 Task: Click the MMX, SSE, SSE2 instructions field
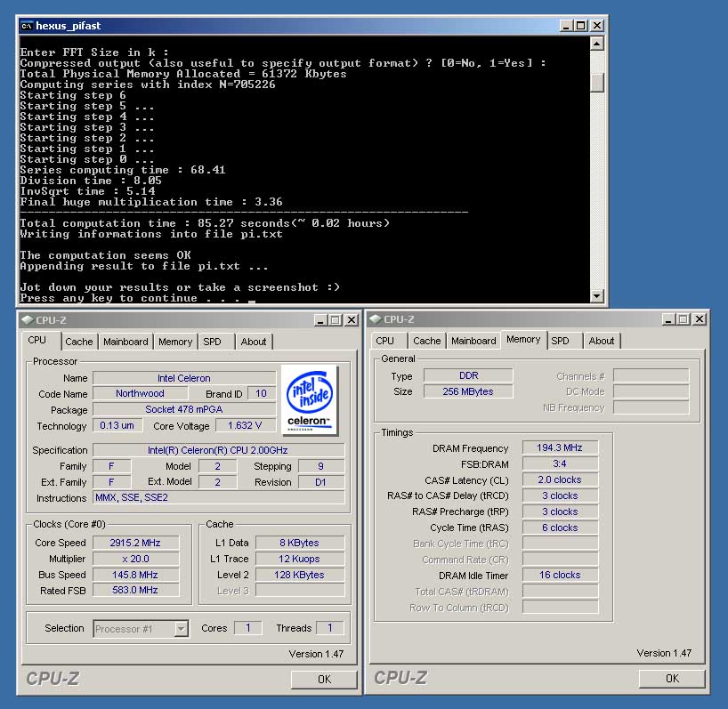tap(219, 497)
